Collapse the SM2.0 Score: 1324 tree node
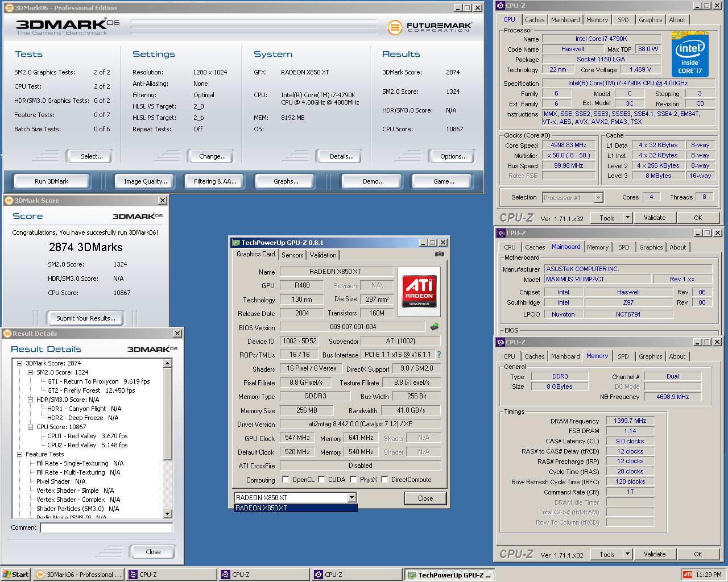The height and width of the screenshot is (582, 728). 31,372
